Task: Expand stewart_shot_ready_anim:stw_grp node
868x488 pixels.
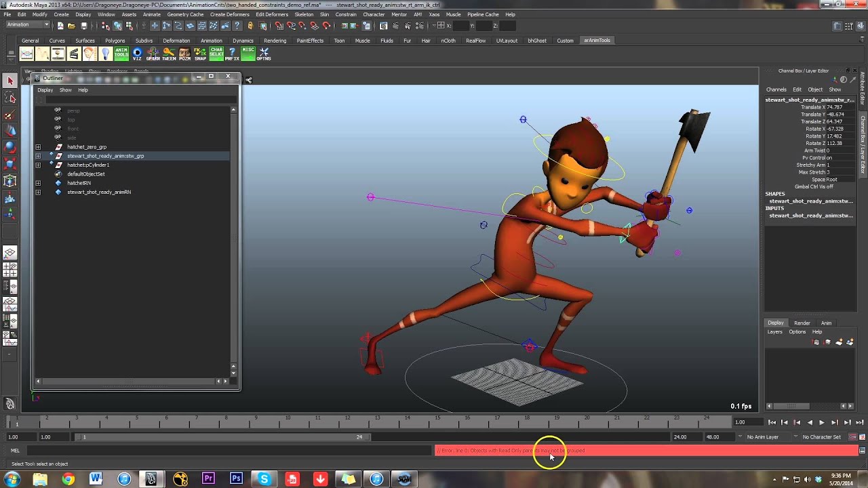Action: (x=38, y=156)
